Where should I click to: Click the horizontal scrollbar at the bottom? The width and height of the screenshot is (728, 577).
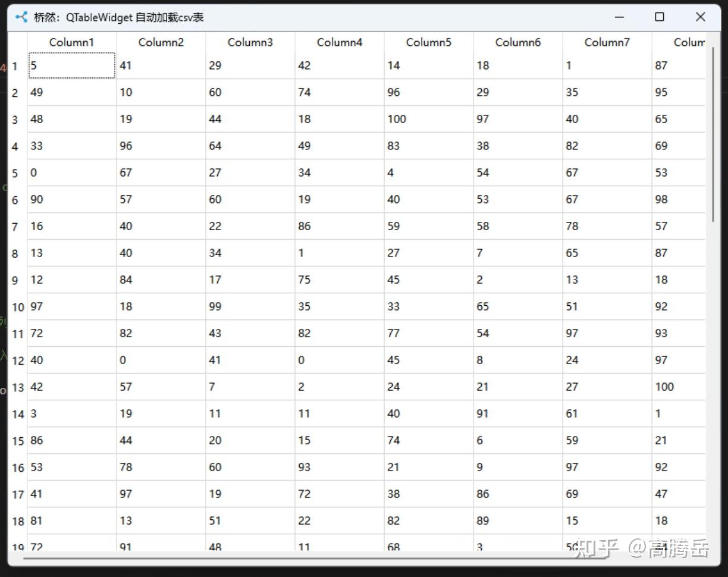(x=297, y=558)
